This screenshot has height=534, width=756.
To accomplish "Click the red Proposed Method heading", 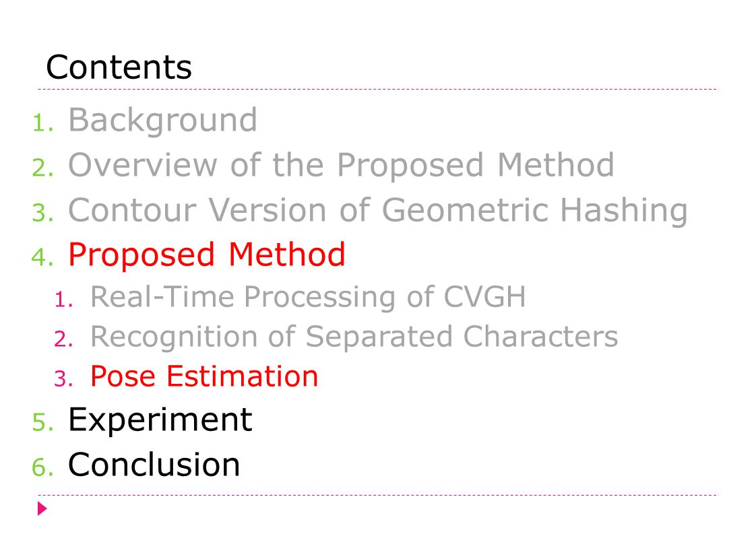I will pos(206,255).
